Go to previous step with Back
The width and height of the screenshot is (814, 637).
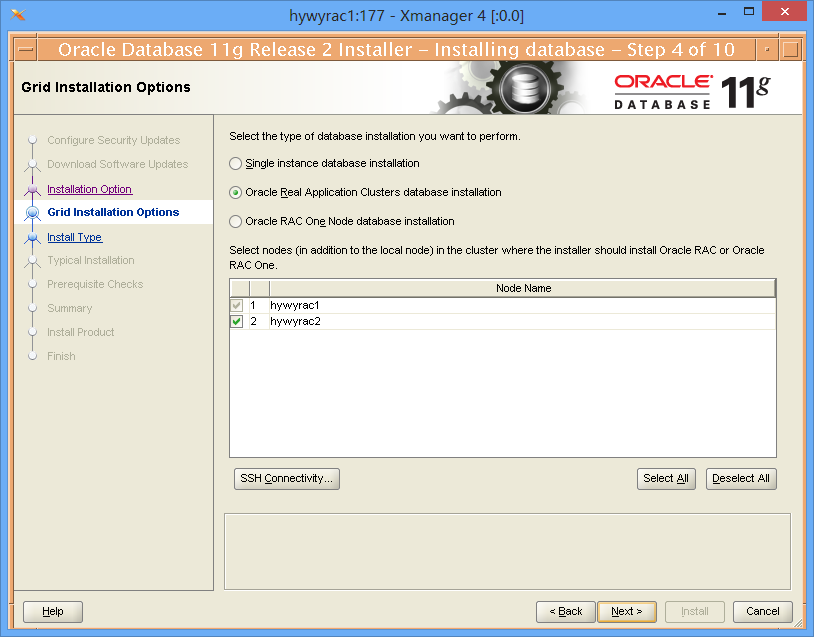(566, 612)
